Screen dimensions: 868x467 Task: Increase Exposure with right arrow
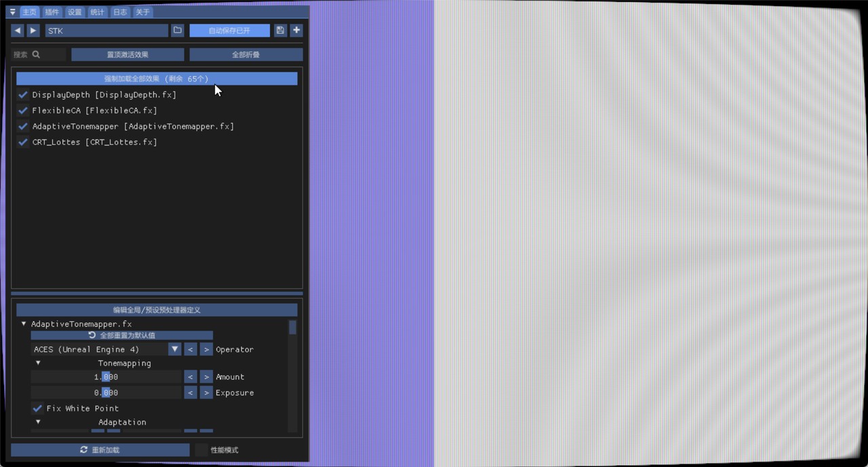[x=206, y=393]
